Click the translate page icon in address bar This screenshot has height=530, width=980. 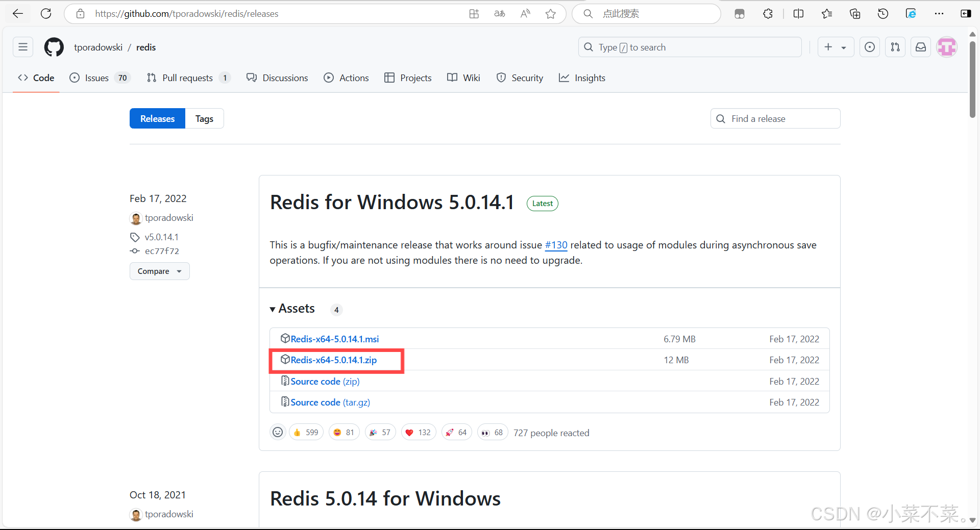pos(500,14)
